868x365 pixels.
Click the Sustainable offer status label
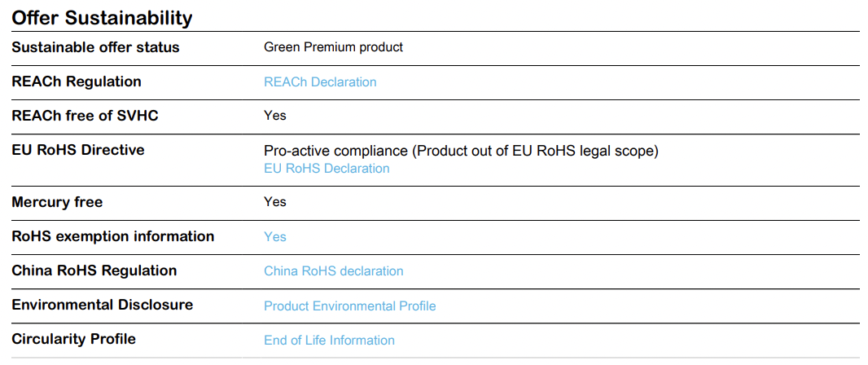click(x=96, y=47)
